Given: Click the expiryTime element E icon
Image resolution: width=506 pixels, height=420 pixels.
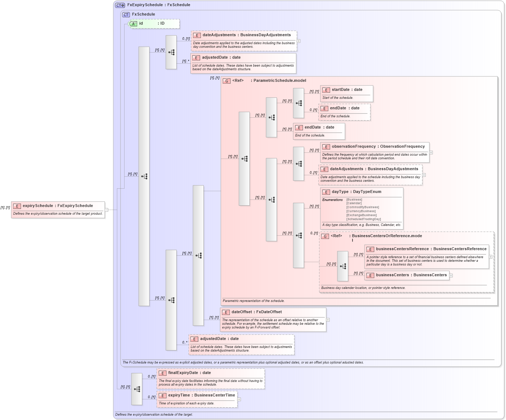Looking at the screenshot, I should [x=162, y=395].
